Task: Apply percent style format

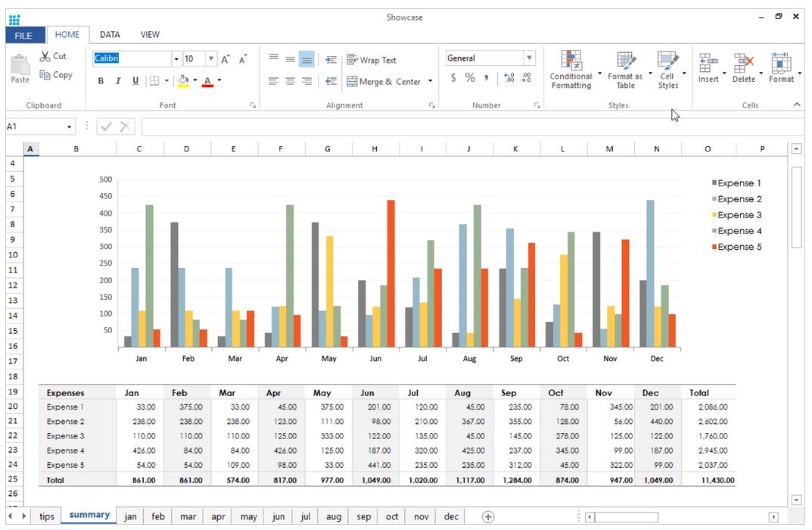Action: click(x=470, y=78)
